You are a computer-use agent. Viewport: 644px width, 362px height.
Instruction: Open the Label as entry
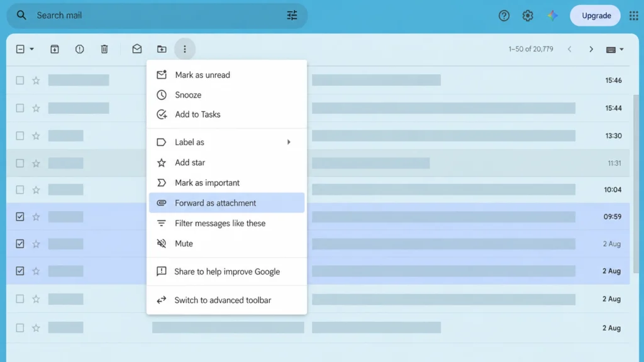click(226, 142)
